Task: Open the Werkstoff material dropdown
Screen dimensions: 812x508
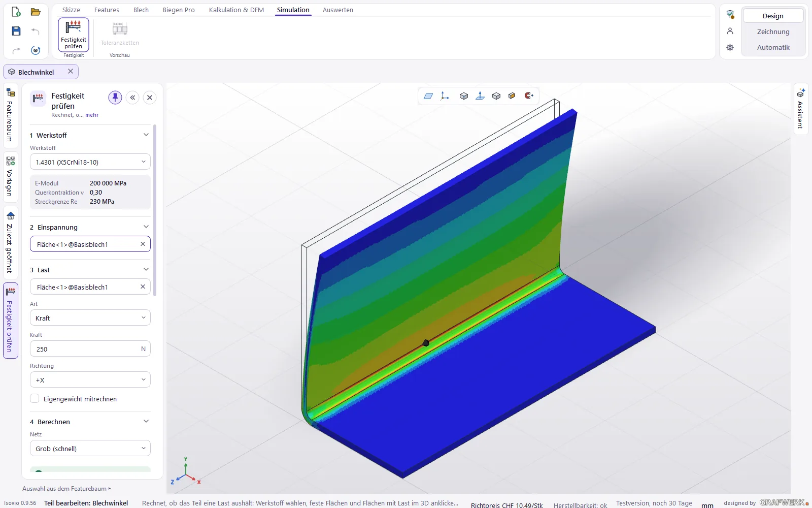Action: pyautogui.click(x=90, y=162)
